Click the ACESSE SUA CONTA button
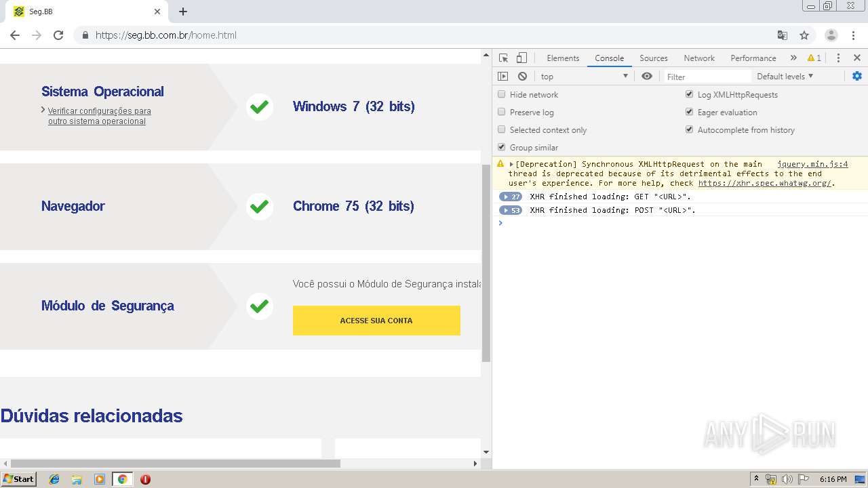The image size is (868, 488). click(376, 321)
